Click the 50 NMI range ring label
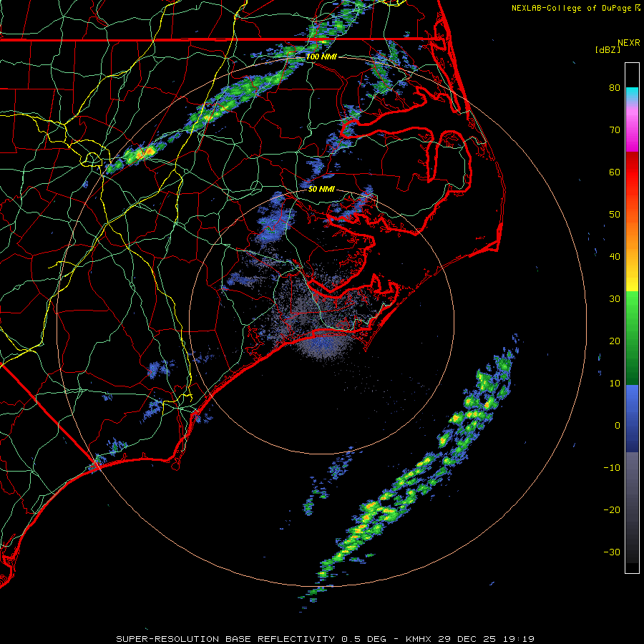 click(321, 190)
